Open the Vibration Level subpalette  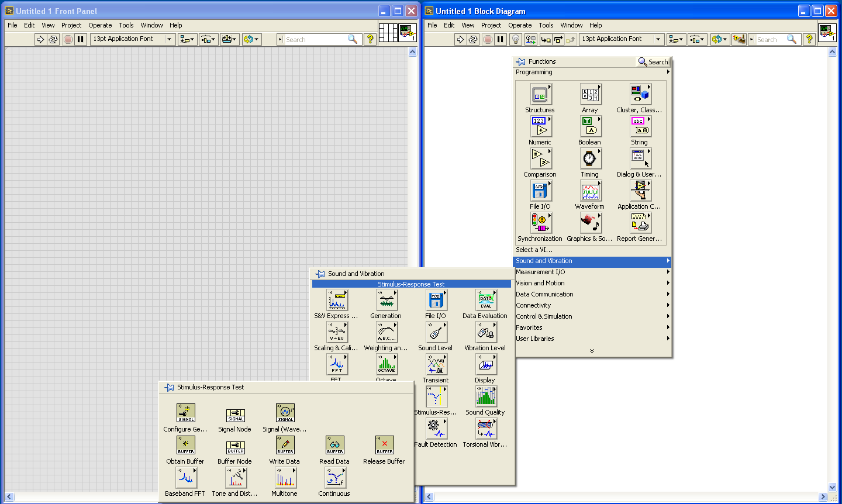[485, 333]
